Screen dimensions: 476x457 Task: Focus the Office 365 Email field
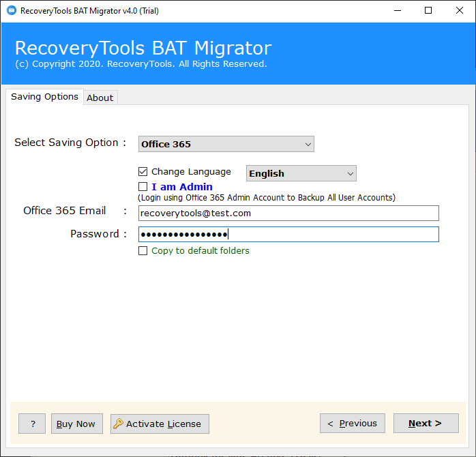[x=288, y=213]
